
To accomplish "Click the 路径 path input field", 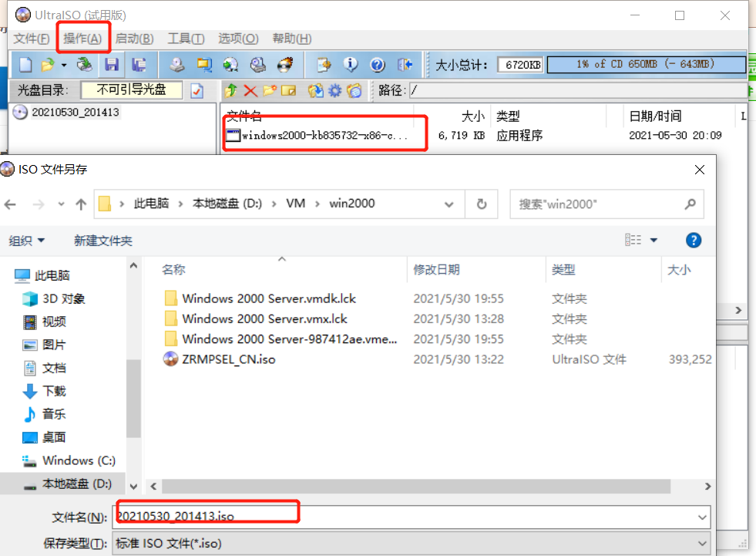I will click(578, 90).
